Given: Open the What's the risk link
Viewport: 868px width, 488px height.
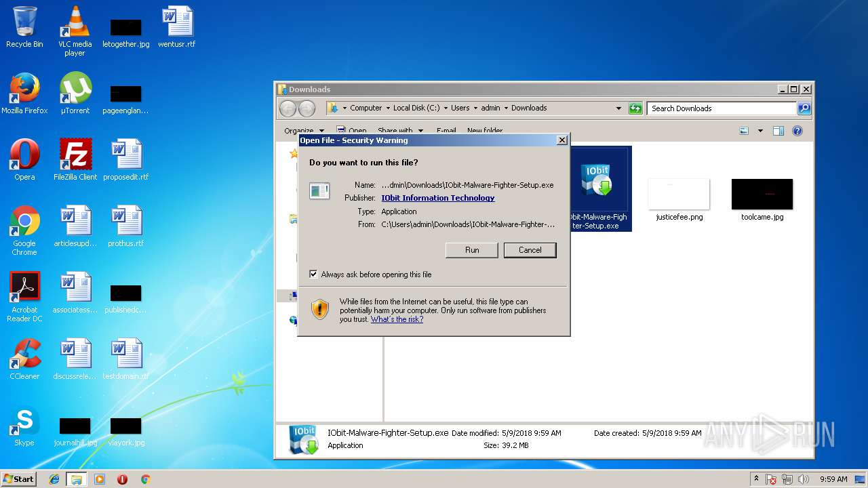Looking at the screenshot, I should [397, 319].
